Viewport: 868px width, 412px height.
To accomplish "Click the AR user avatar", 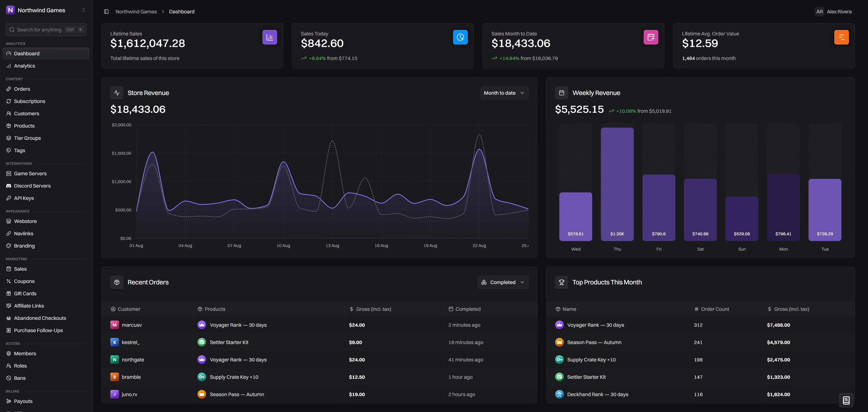I will pyautogui.click(x=819, y=12).
